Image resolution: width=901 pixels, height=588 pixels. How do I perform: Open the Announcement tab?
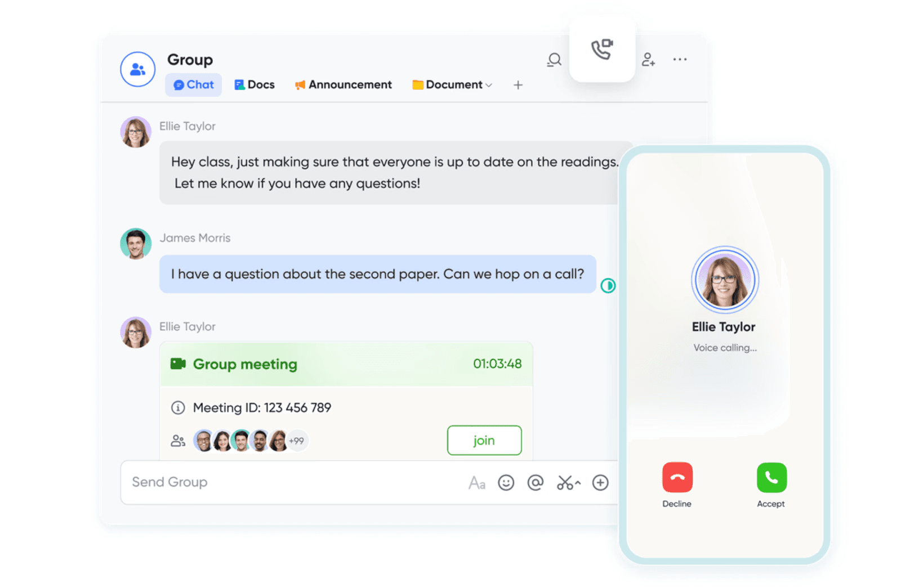pos(343,85)
